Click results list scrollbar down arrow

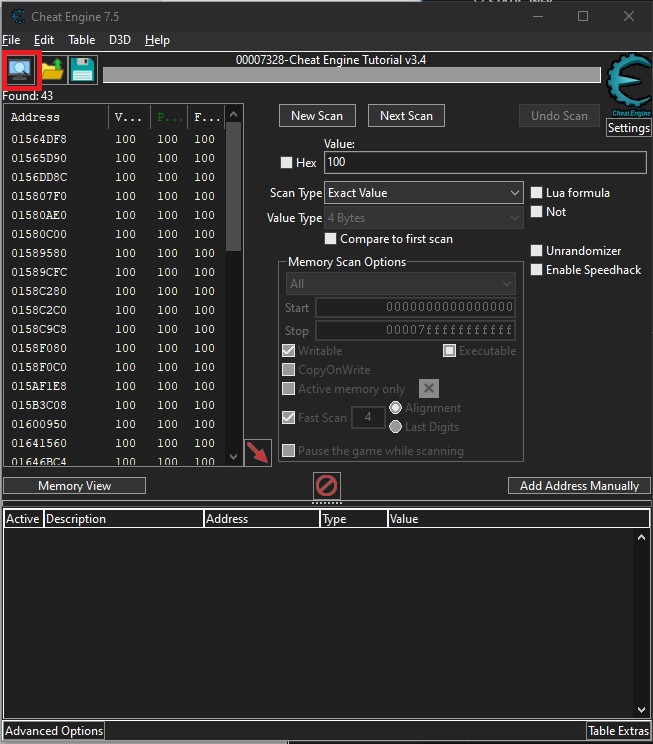(233, 456)
